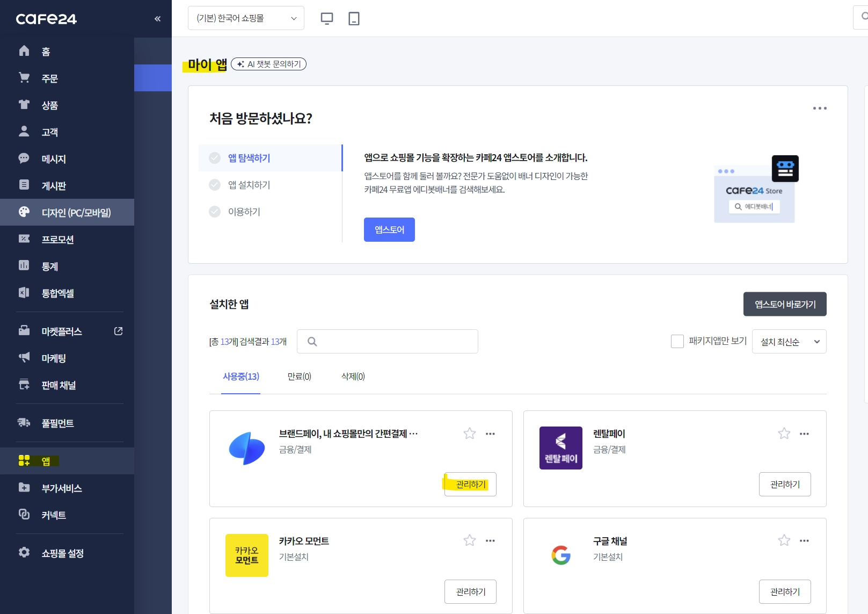This screenshot has width=868, height=614.
Task: Open the 통합엑셀 icon
Action: coord(24,293)
